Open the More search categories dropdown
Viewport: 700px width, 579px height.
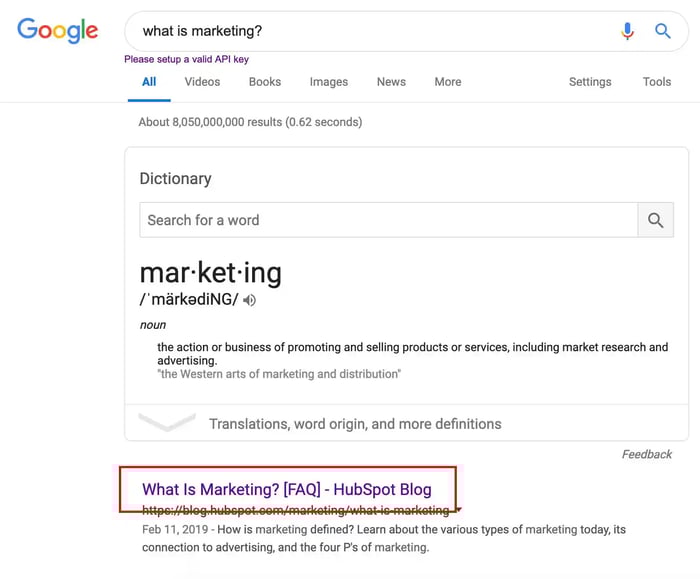point(447,82)
